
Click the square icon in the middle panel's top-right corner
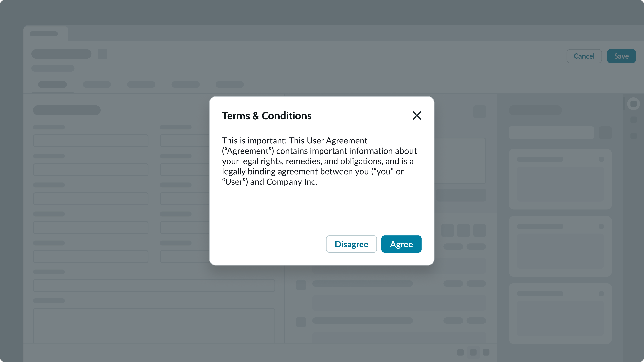click(x=480, y=112)
